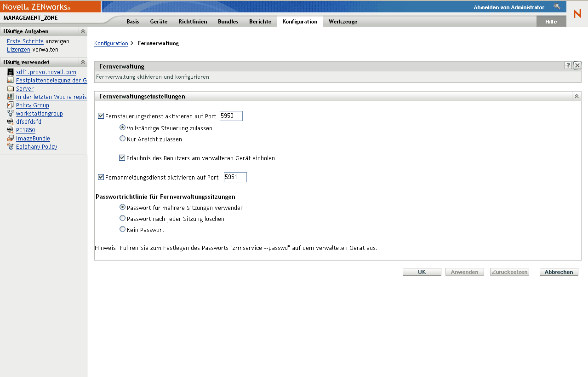Click the Zurücksetzen button
588x377 pixels.
point(509,272)
